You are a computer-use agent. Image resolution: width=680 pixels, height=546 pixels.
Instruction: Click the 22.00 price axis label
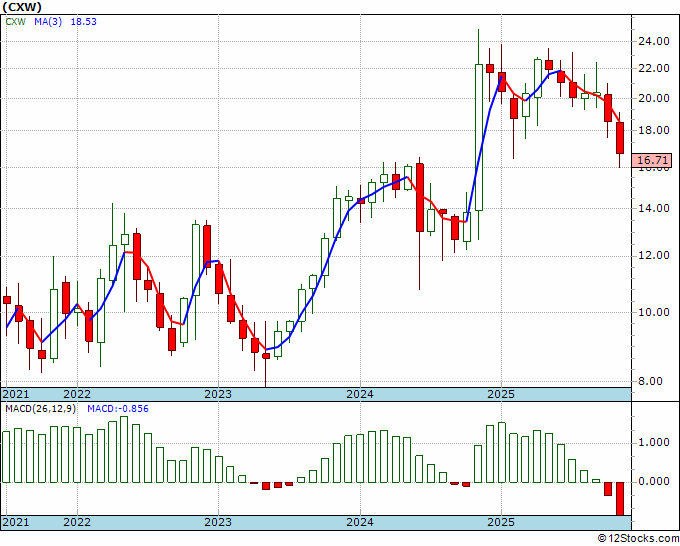coord(654,69)
